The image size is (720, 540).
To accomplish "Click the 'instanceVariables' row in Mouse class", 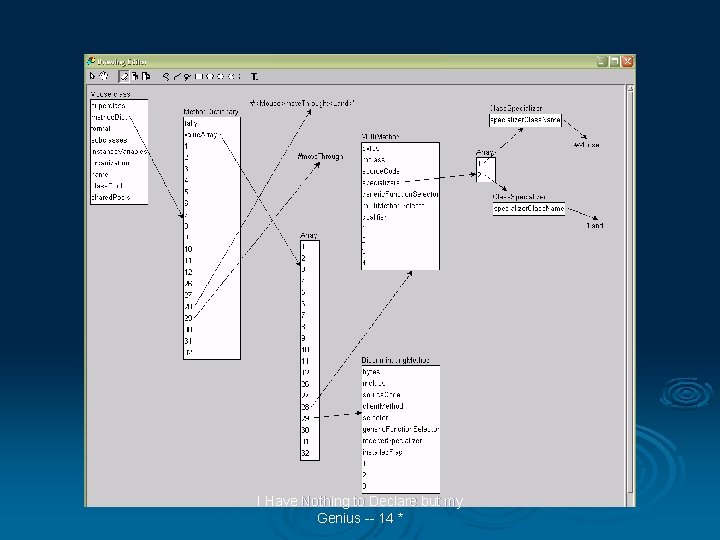I will 119,152.
